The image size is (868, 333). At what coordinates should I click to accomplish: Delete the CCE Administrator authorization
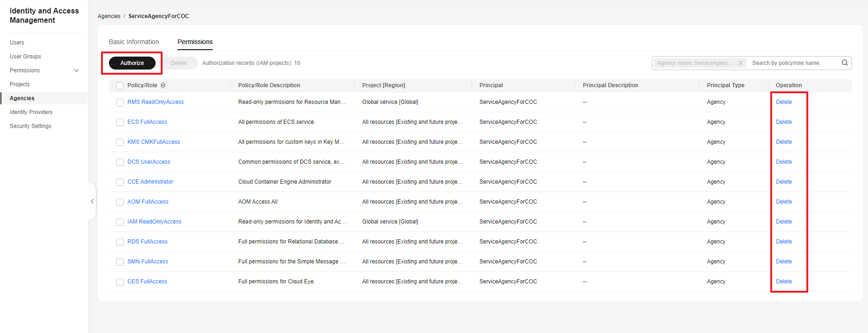click(x=784, y=182)
